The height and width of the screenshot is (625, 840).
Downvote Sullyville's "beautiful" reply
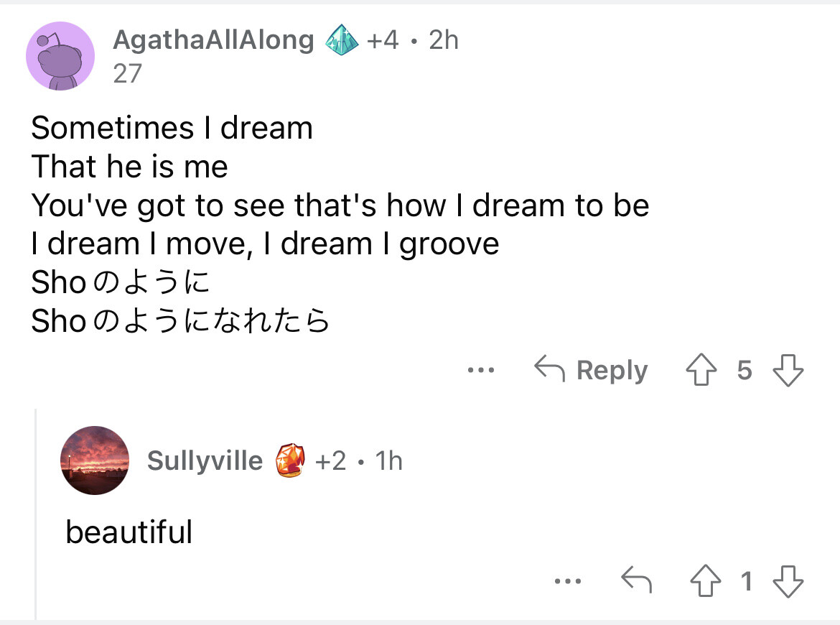point(788,580)
